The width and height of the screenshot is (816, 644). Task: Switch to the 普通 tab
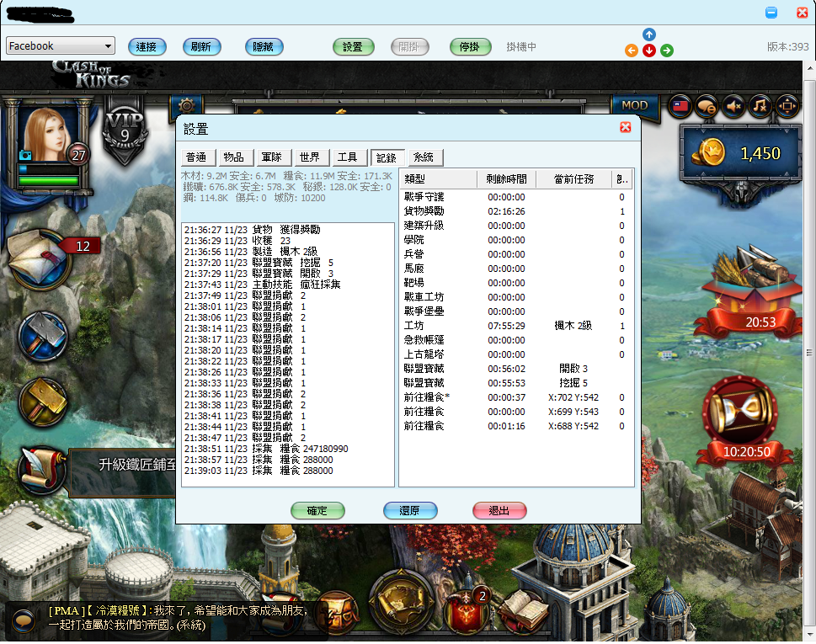[196, 157]
